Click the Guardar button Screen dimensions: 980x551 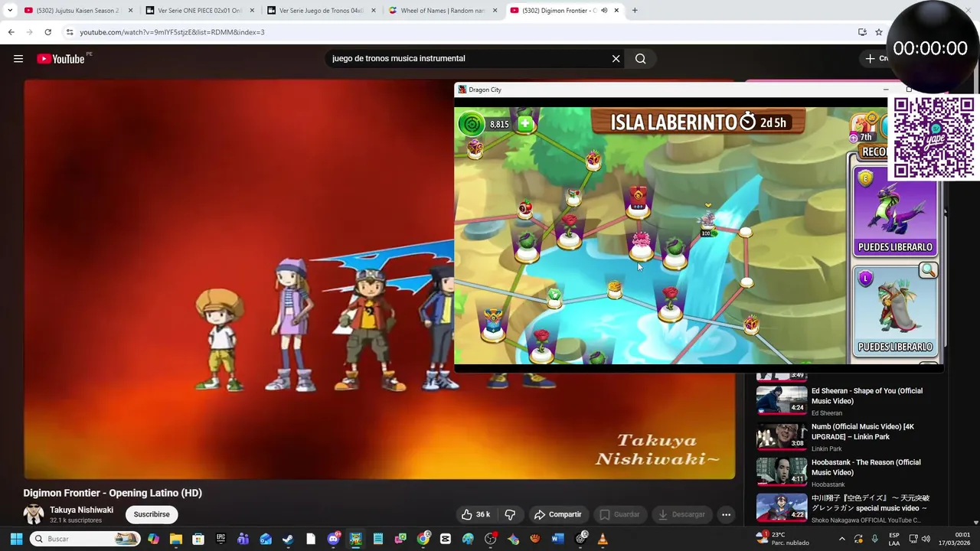point(619,514)
